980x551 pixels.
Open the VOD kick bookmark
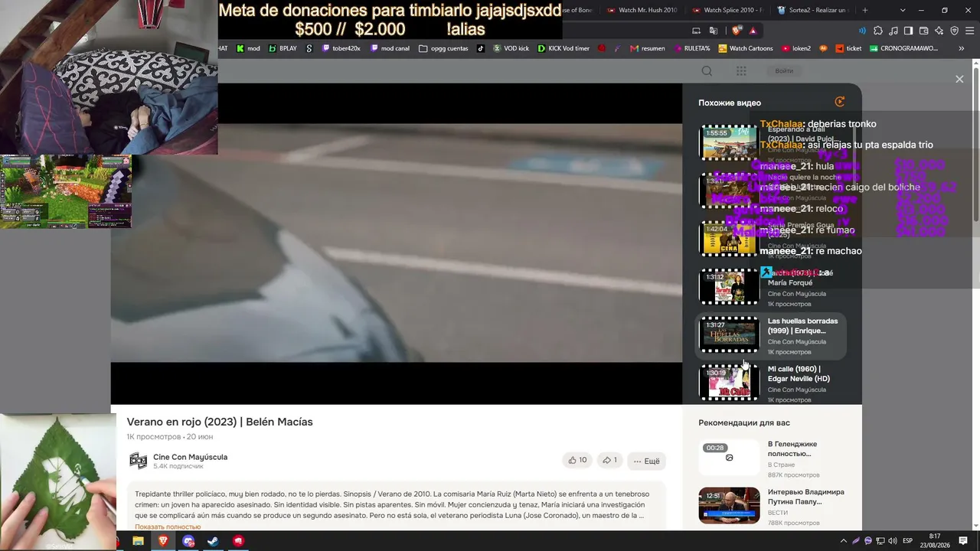coord(511,48)
